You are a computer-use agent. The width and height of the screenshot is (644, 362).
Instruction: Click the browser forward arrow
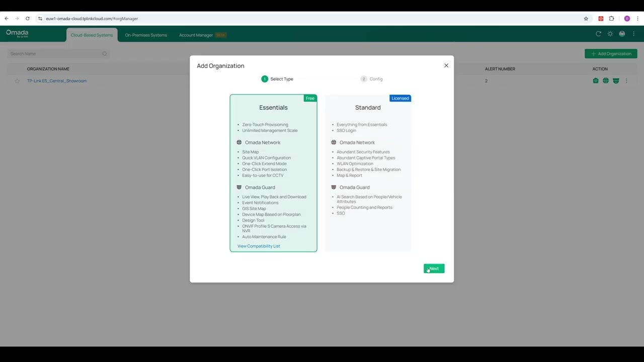click(x=17, y=19)
